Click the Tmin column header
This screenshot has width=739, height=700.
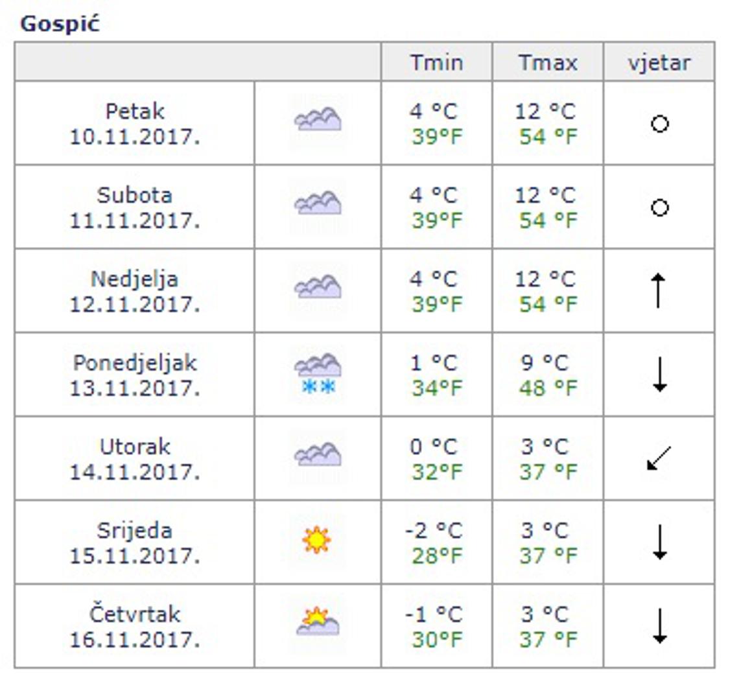[x=436, y=63]
